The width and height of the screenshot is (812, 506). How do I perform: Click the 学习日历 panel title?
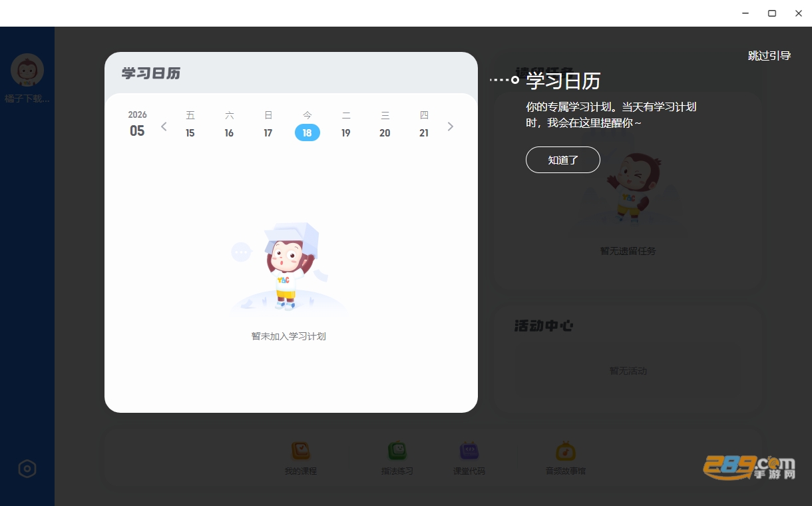pos(151,73)
